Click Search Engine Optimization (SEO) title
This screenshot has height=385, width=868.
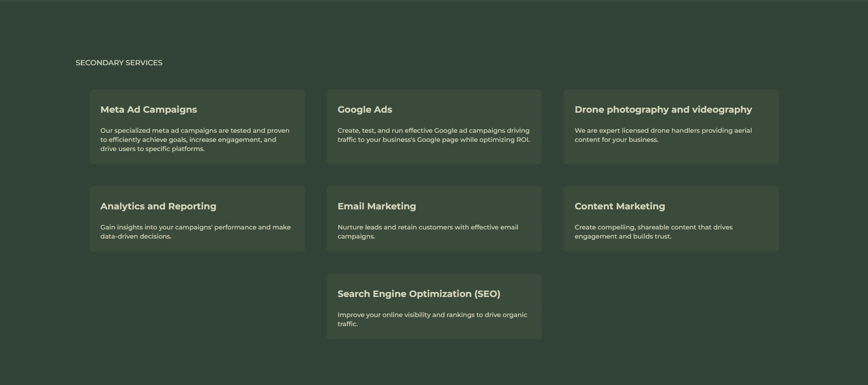418,294
